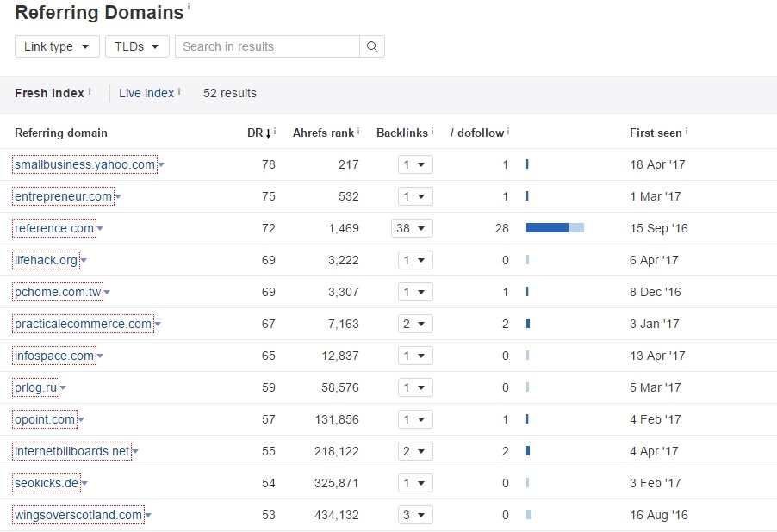Sort by the DR column header
The height and width of the screenshot is (532, 777).
(259, 133)
